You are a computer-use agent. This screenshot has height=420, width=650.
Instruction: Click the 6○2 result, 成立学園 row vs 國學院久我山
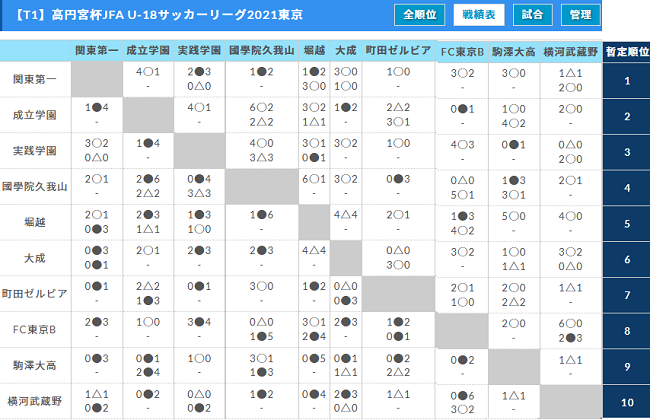pos(262,107)
